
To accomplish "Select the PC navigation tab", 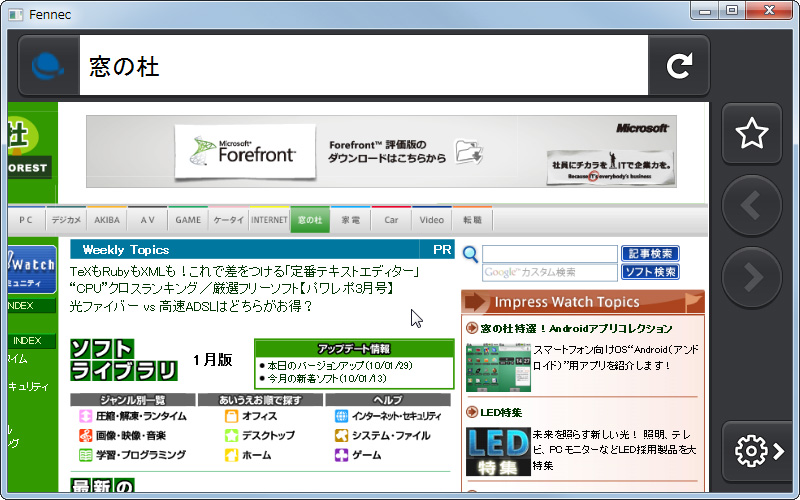I will pos(26,220).
